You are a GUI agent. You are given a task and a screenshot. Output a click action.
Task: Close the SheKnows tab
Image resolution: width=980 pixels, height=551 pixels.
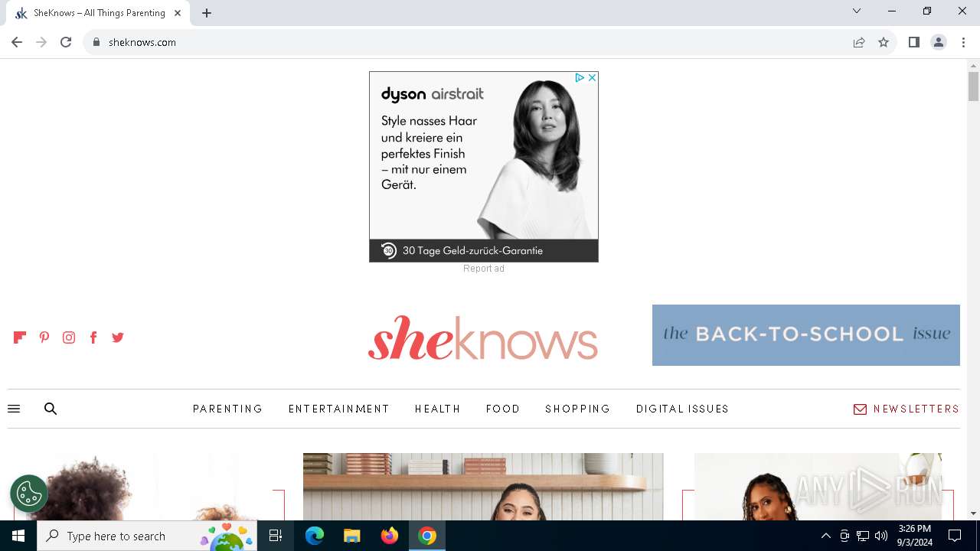178,13
